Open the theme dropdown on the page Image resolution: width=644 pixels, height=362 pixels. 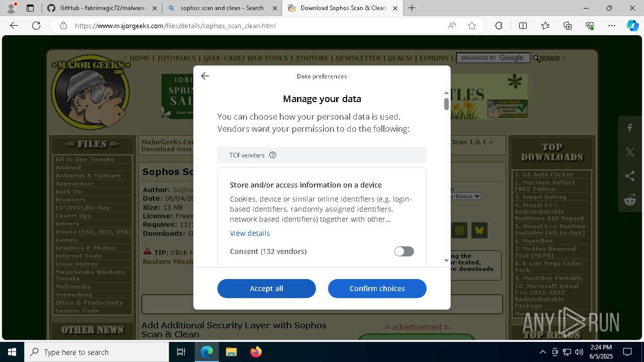[x=466, y=196]
